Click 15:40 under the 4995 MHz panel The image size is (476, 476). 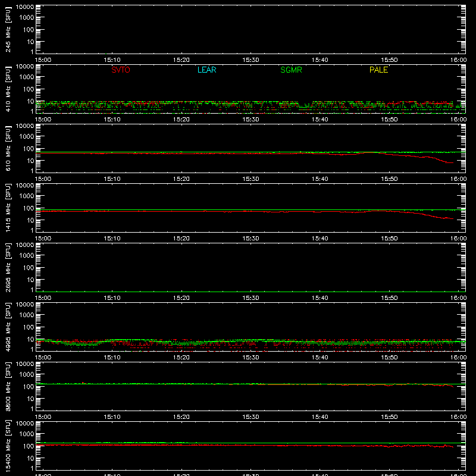pyautogui.click(x=320, y=358)
